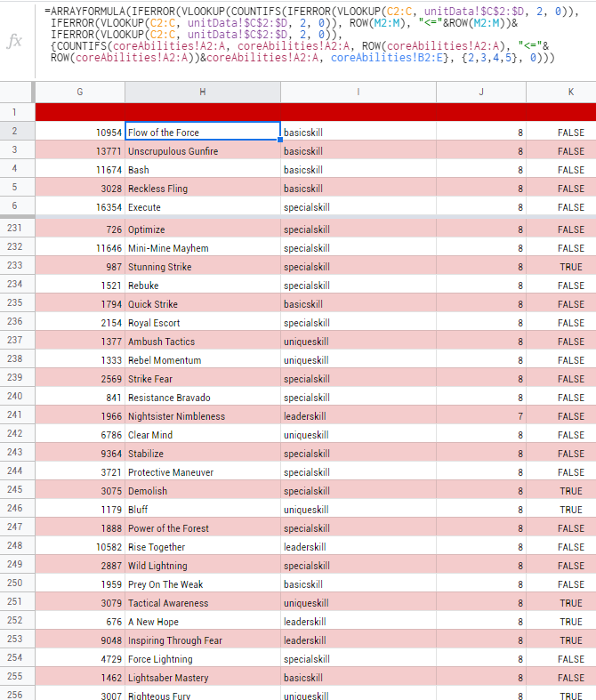The image size is (596, 700).
Task: Click the 'Stabilize' cell
Action: pos(203,454)
